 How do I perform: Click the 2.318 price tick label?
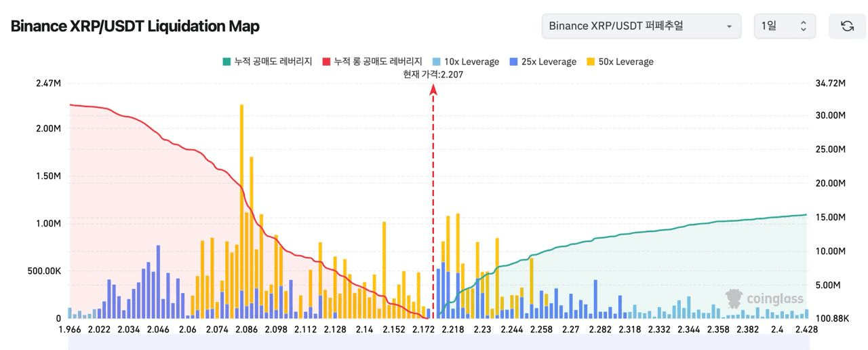(x=630, y=329)
